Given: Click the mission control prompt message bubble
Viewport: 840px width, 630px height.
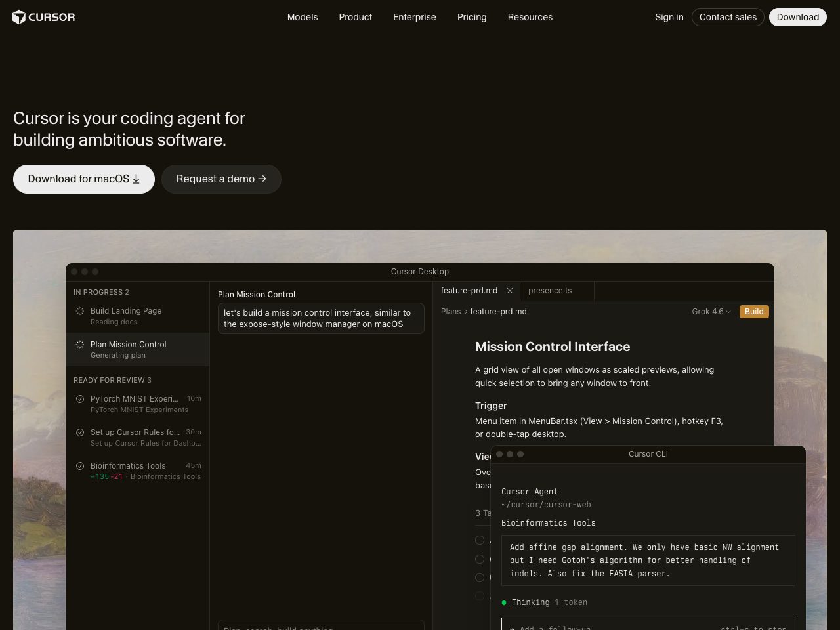Looking at the screenshot, I should (321, 318).
